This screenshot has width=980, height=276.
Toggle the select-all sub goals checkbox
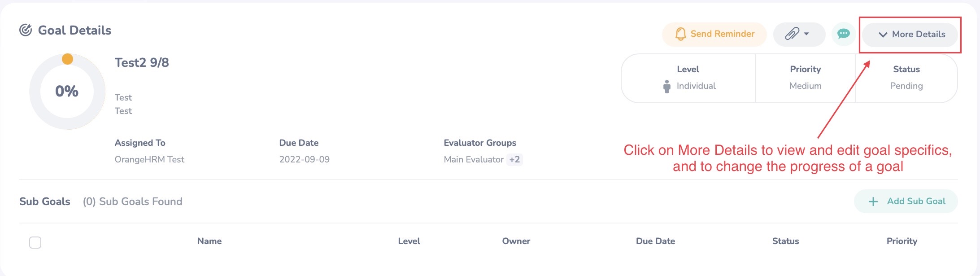35,242
